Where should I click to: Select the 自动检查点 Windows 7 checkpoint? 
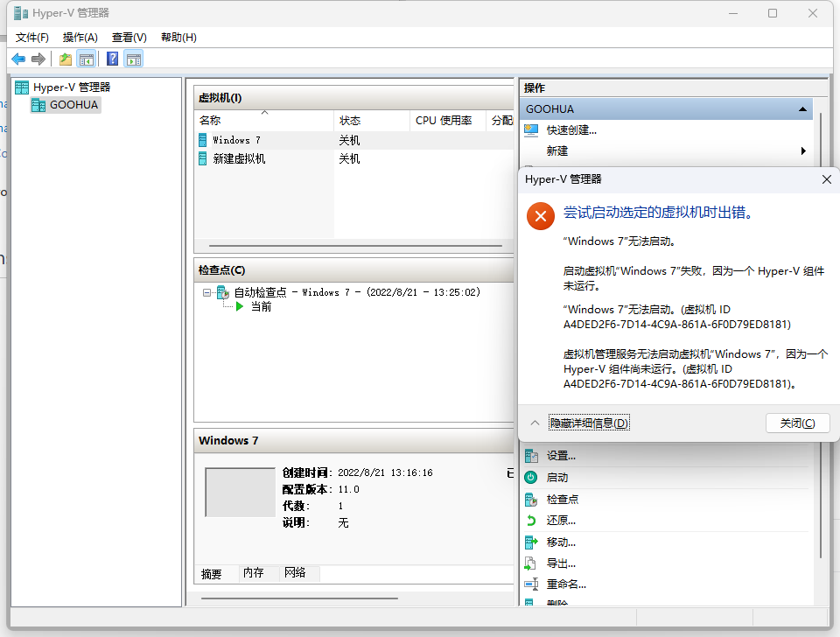click(357, 292)
